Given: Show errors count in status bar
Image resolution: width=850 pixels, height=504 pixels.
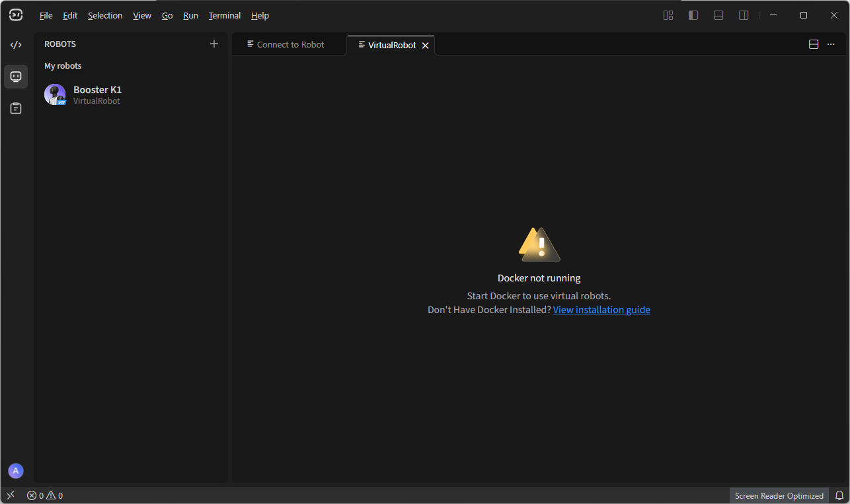Looking at the screenshot, I should pos(35,495).
